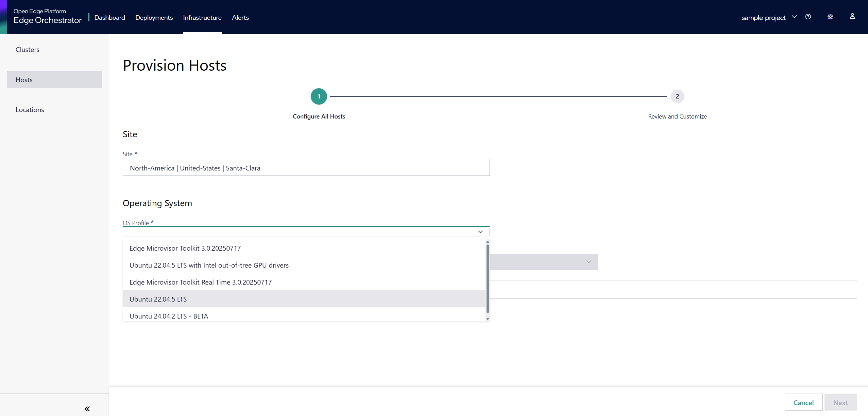This screenshot has height=416, width=868.
Task: Click step 2 Review and Customize circle
Action: pos(677,96)
